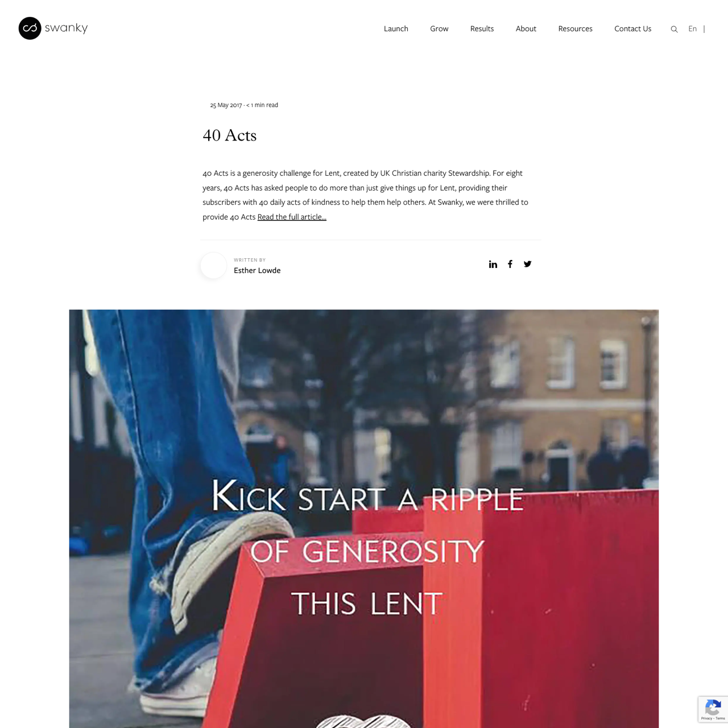
Task: Open the Results menu item
Action: click(x=482, y=28)
